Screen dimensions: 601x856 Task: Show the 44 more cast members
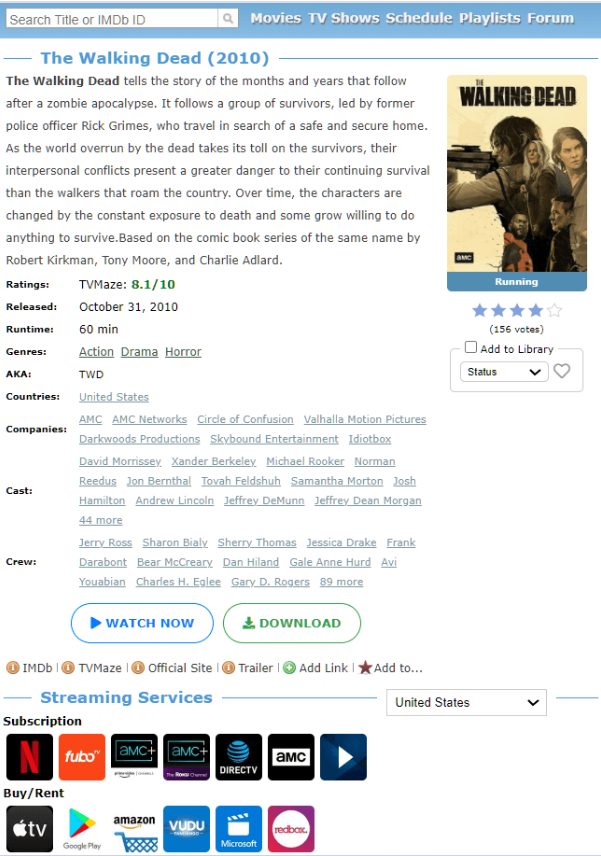pos(100,520)
